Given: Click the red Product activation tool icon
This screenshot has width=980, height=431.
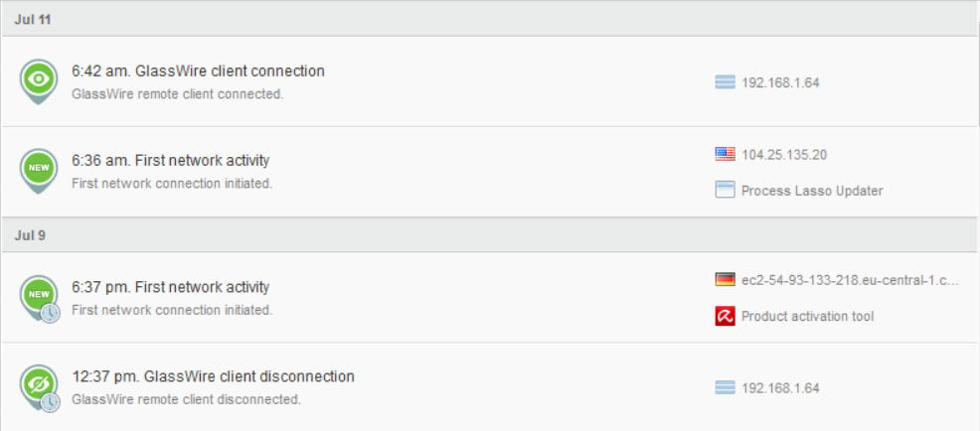Looking at the screenshot, I should pyautogui.click(x=725, y=316).
